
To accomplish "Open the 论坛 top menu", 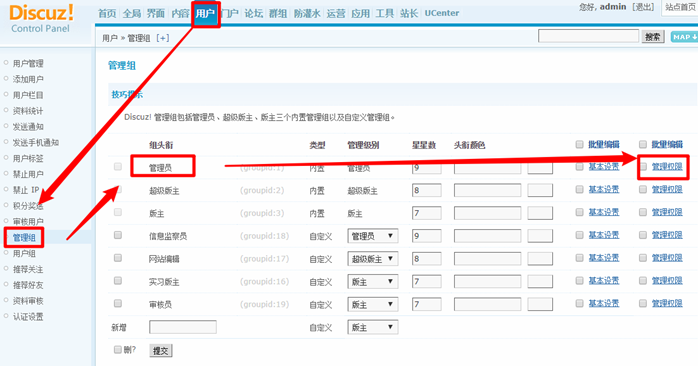I will coord(253,13).
